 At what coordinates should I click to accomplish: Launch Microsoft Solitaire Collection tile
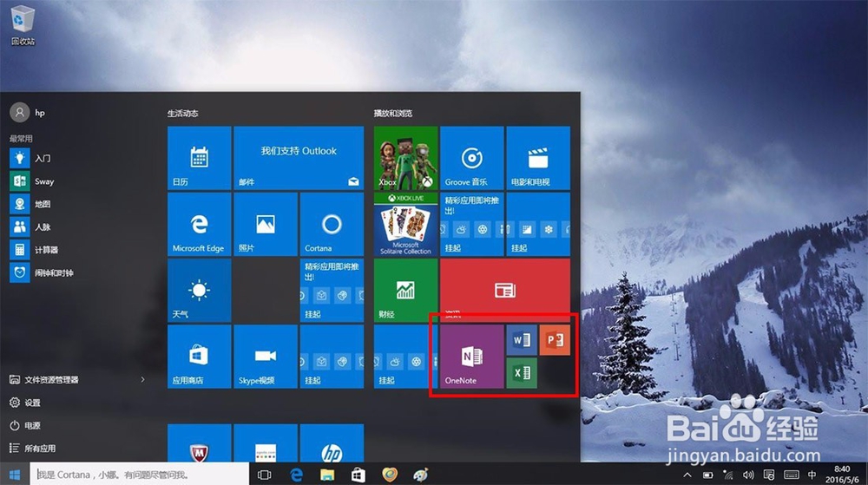405,225
